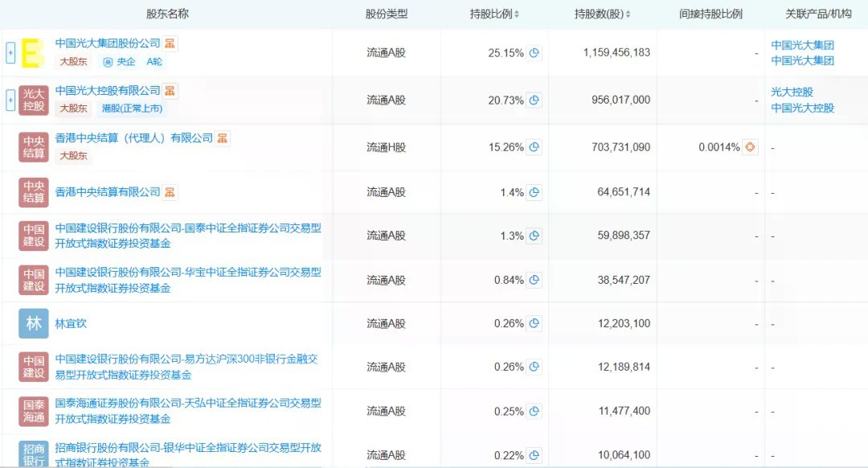
Task: Click 中国建设 logo badge in 华宝中证 row
Action: click(34, 281)
